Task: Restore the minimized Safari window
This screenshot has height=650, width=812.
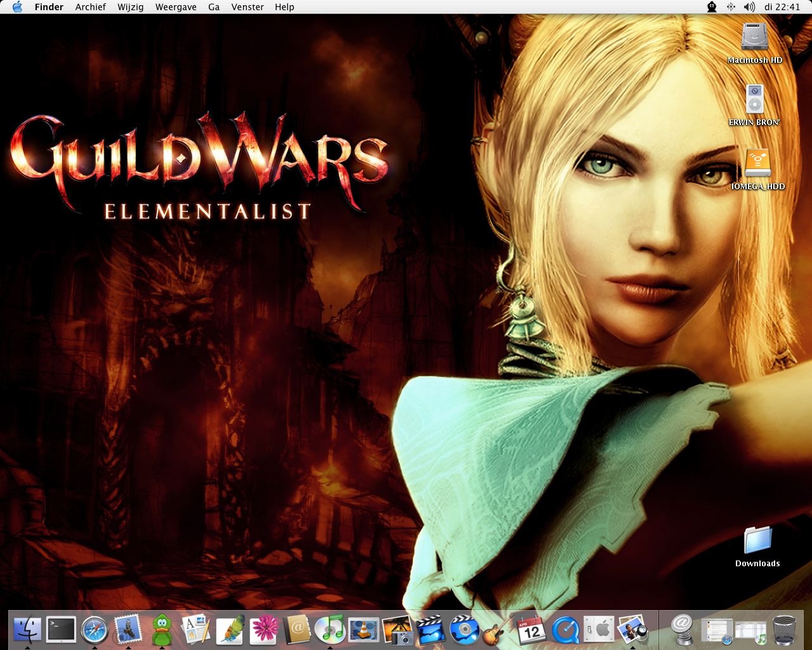Action: click(717, 630)
